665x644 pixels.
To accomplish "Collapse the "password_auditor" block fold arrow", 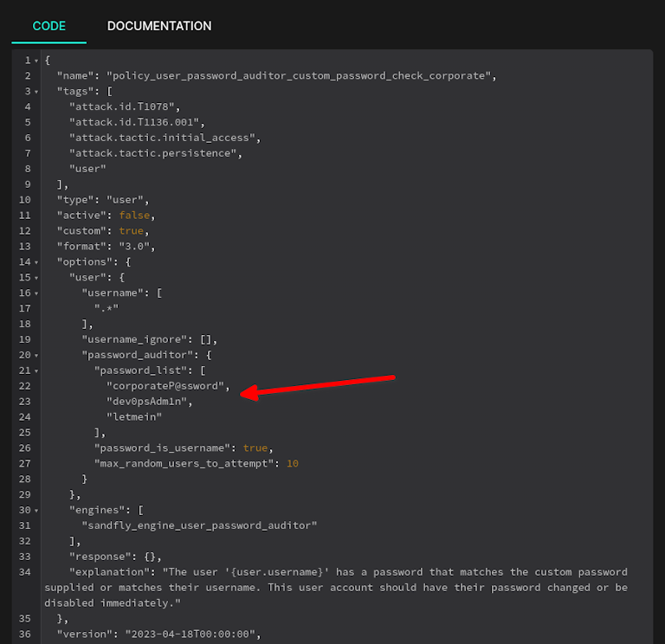I will [x=36, y=356].
